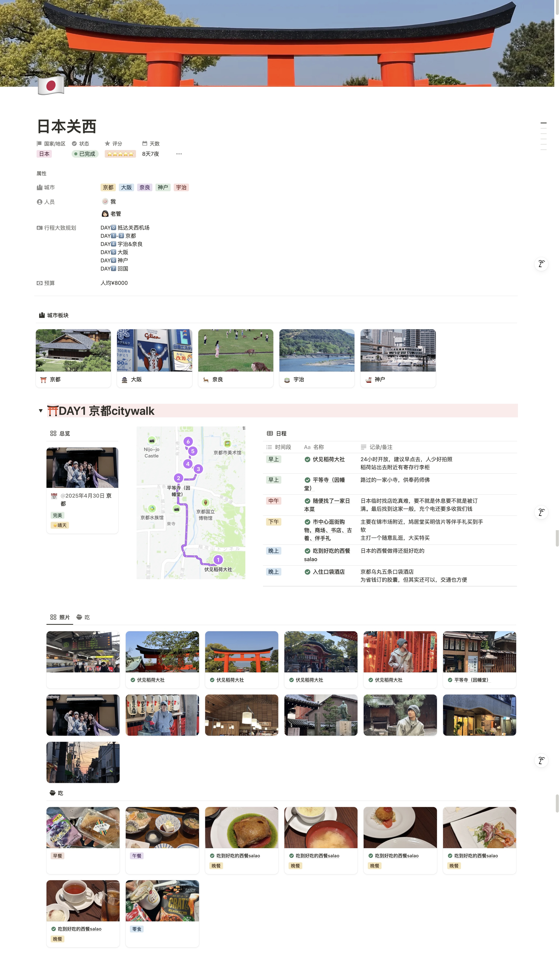
Task: Click the floating assistant button beside the budget row
Action: pyautogui.click(x=541, y=263)
